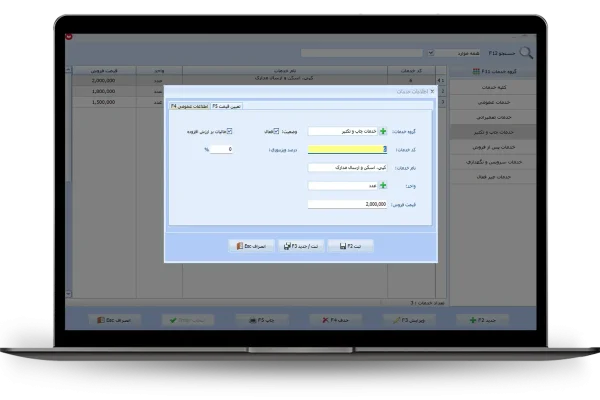This screenshot has width=600, height=400.
Task: Click the red X Delete F4 button in main window
Action: (x=336, y=320)
